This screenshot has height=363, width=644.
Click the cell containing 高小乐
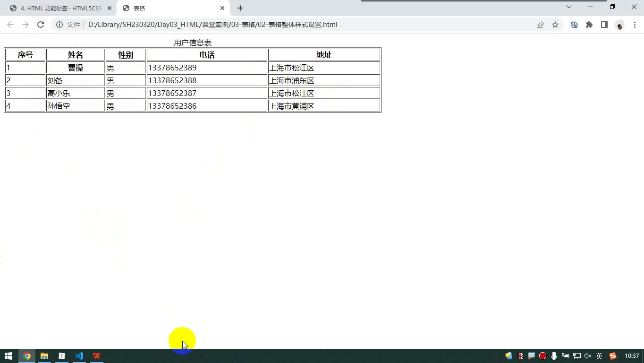pos(76,93)
